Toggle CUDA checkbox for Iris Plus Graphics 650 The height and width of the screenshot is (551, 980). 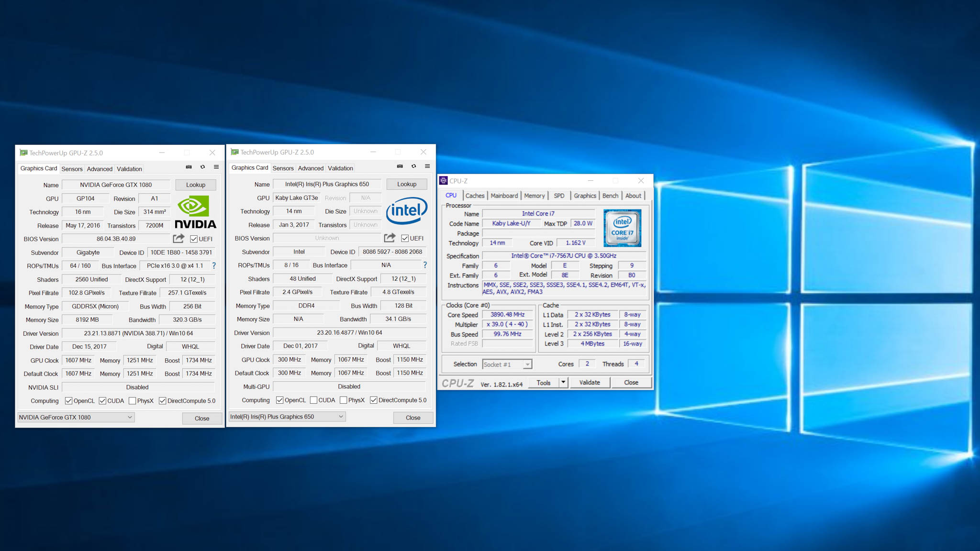coord(314,400)
